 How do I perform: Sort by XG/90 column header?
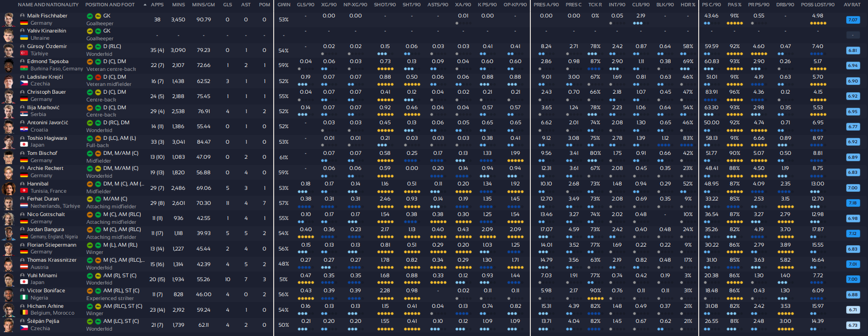point(329,5)
